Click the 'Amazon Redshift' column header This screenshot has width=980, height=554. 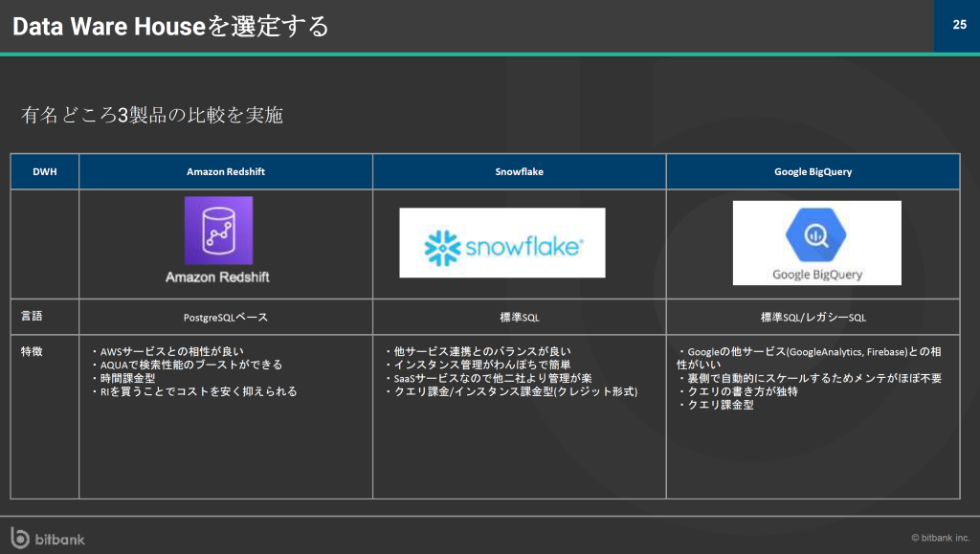(x=226, y=172)
